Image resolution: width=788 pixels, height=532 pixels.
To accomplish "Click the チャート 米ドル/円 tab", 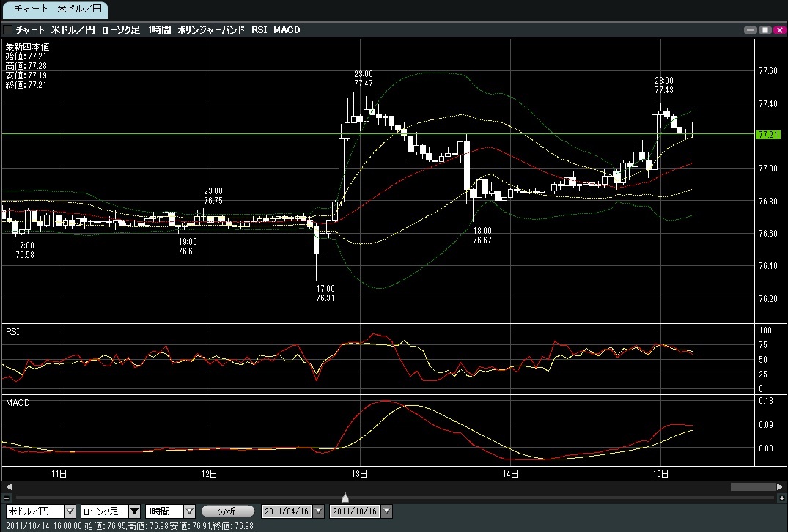I will pyautogui.click(x=55, y=10).
